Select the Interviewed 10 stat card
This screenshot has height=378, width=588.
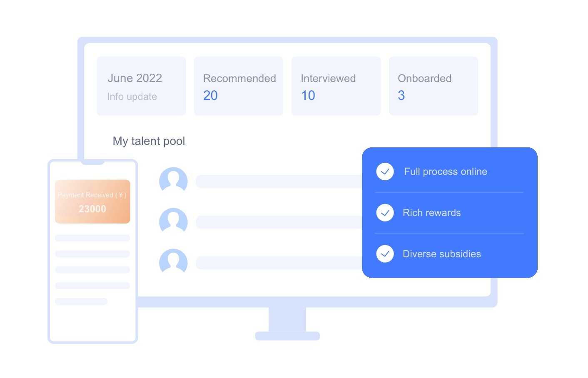336,86
